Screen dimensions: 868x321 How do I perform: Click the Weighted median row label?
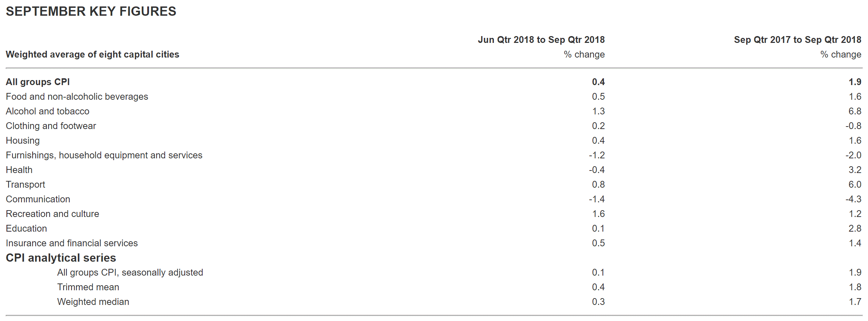[93, 302]
